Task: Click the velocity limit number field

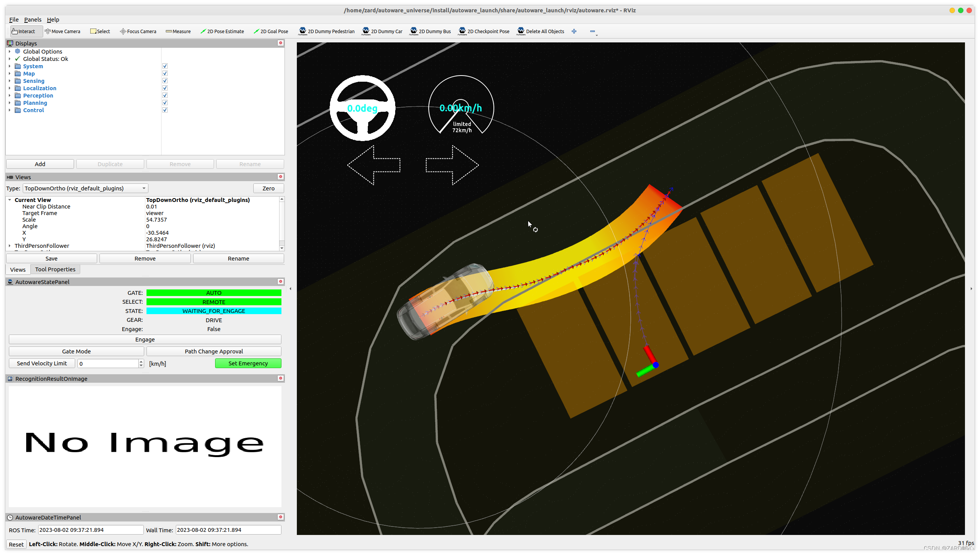Action: pos(108,363)
